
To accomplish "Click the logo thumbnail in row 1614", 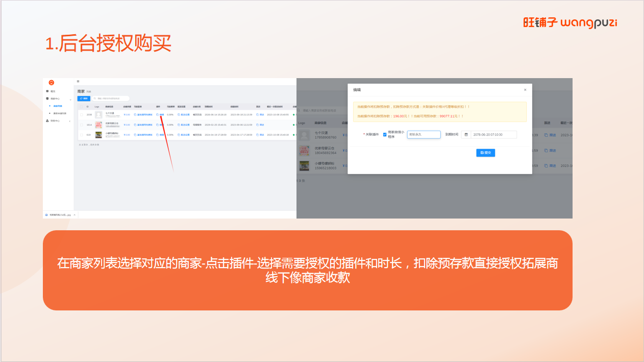I will 98,125.
